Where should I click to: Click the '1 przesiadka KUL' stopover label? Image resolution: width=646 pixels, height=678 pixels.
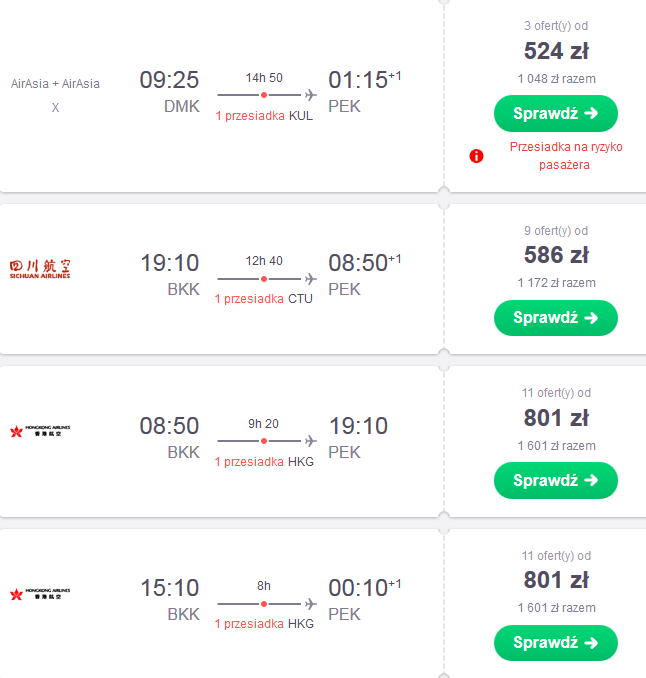point(264,116)
